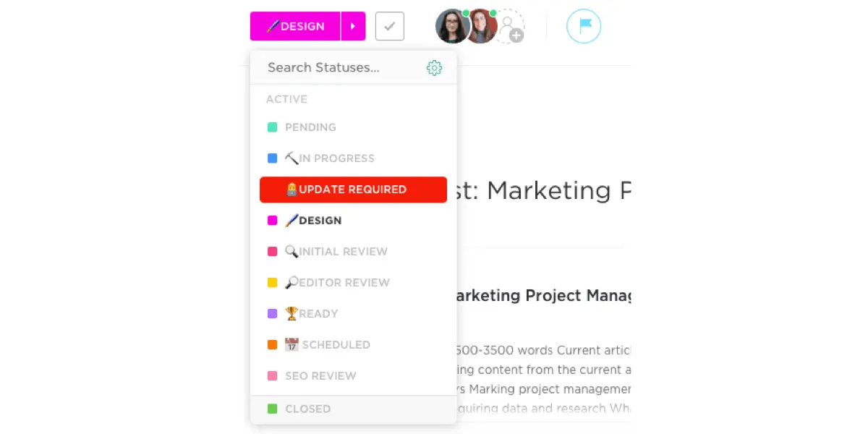The width and height of the screenshot is (868, 434).
Task: Open status settings gear icon
Action: tap(434, 68)
